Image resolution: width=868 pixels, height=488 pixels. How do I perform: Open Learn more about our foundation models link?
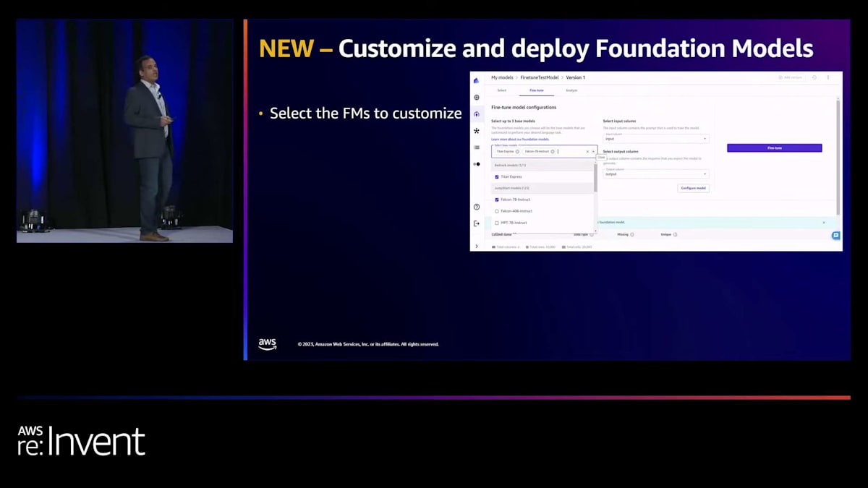(520, 140)
